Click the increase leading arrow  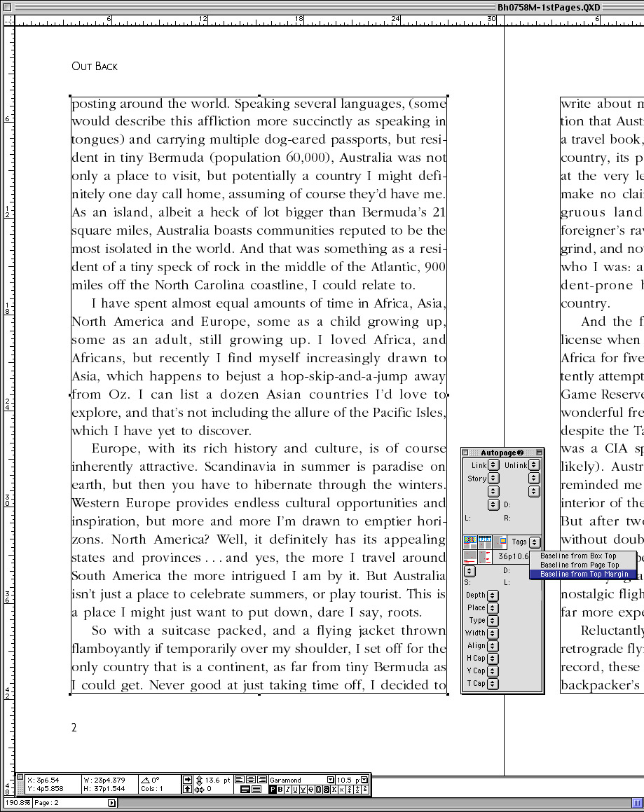(198, 777)
